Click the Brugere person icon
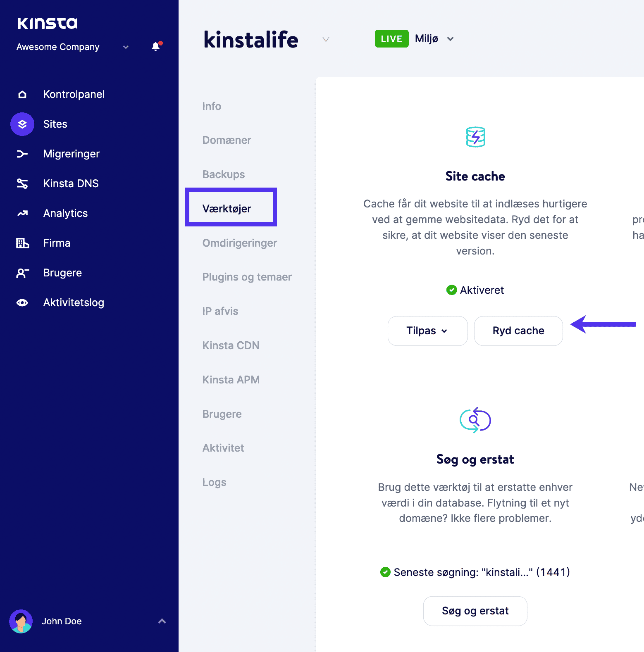 coord(22,273)
